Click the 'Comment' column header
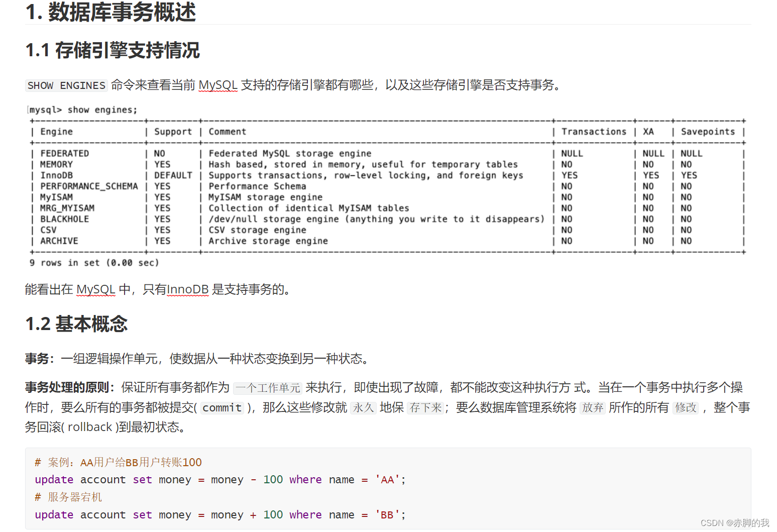The image size is (777, 532). coord(227,132)
